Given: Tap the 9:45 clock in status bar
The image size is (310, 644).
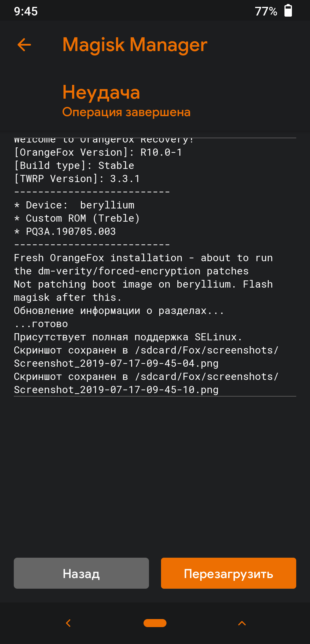Looking at the screenshot, I should pos(26,11).
